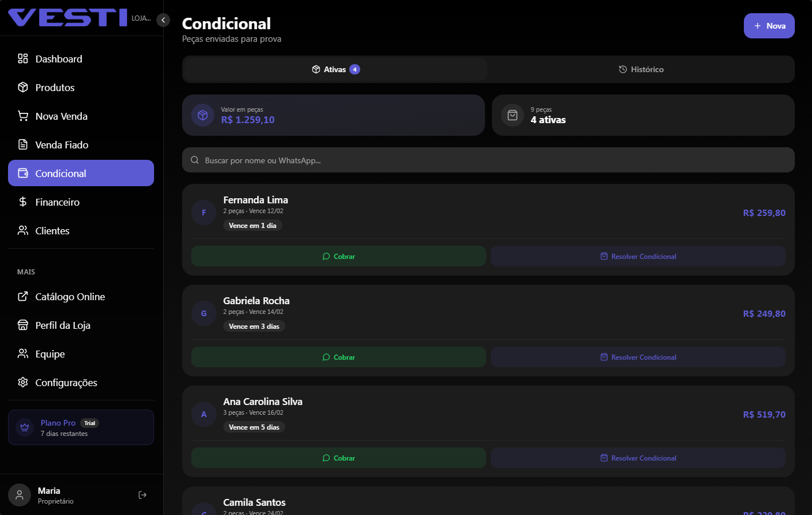Click the crown icon on Plano Pro
The image size is (812, 515).
pyautogui.click(x=24, y=427)
